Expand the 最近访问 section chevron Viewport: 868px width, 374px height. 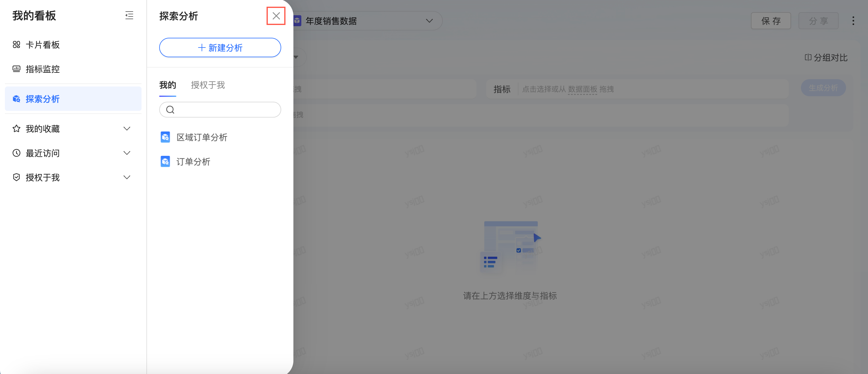click(127, 153)
